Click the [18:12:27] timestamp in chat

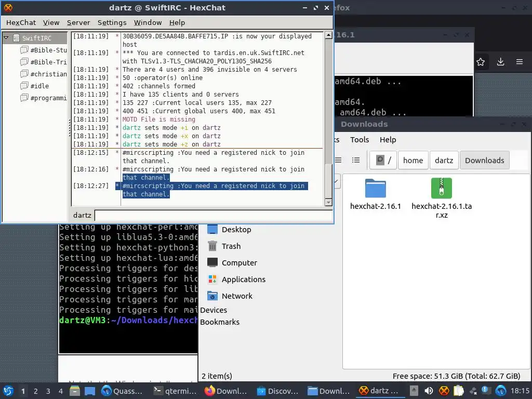91,186
